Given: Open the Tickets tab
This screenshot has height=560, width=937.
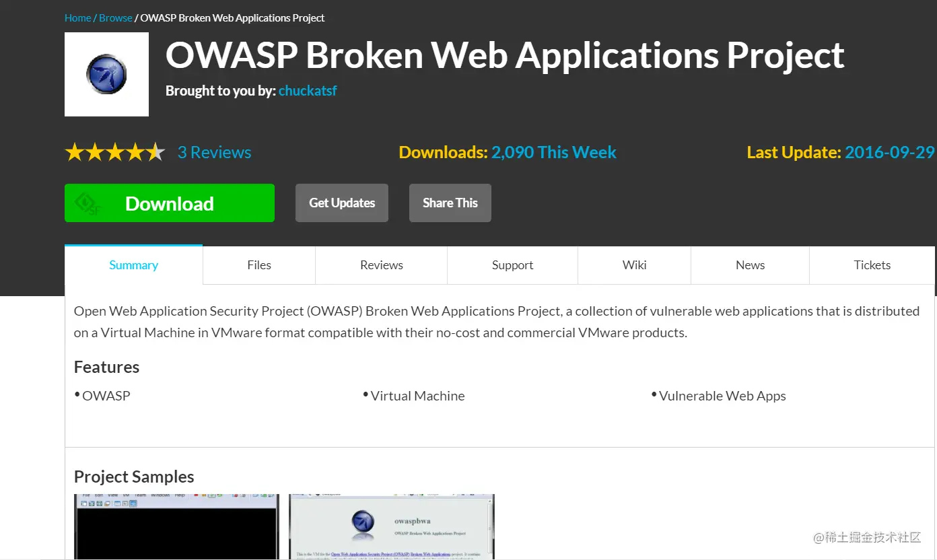Looking at the screenshot, I should [872, 265].
